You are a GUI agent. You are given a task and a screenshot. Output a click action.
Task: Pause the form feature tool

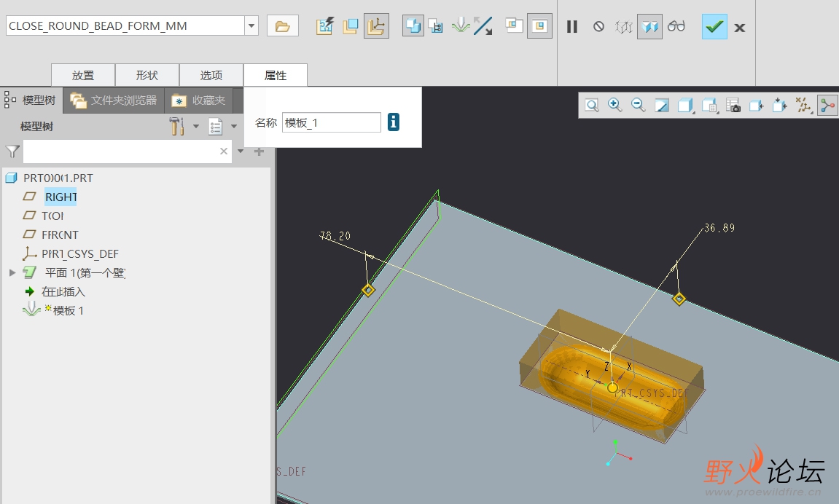[572, 26]
